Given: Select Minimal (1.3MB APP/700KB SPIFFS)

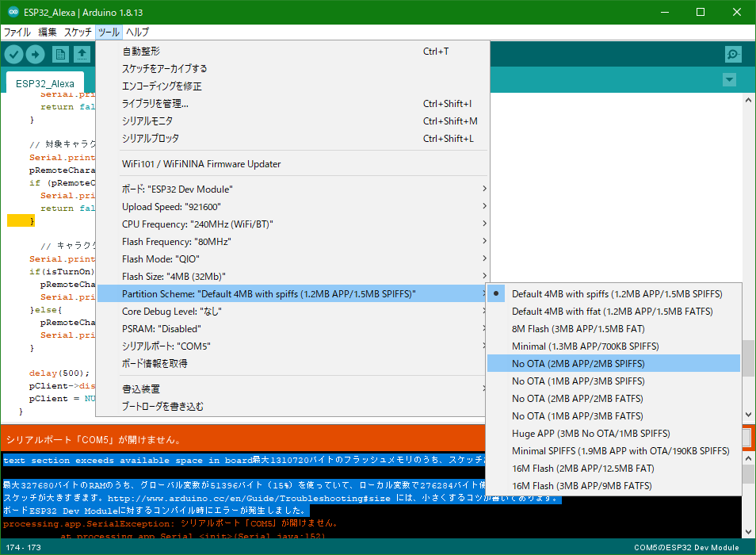Looking at the screenshot, I should pyautogui.click(x=614, y=346).
